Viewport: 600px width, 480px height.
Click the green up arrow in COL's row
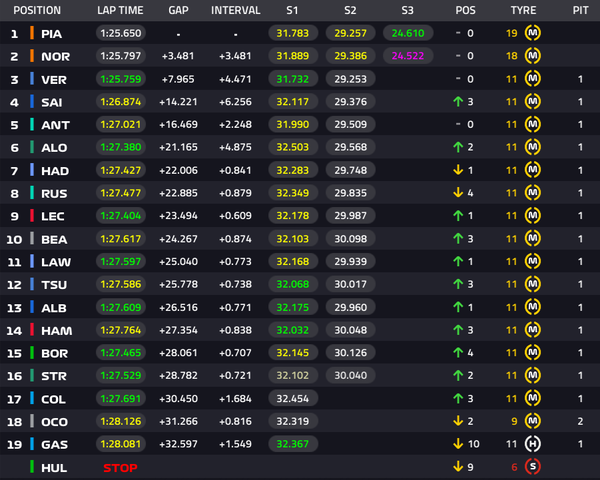[x=458, y=398]
